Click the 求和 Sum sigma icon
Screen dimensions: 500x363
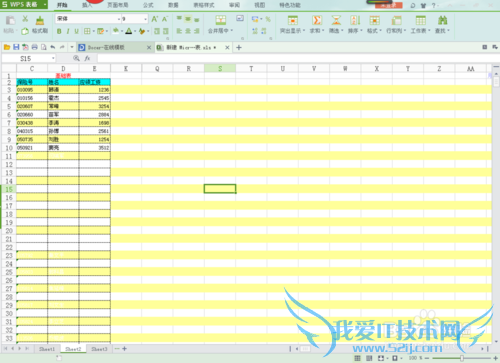coord(317,20)
